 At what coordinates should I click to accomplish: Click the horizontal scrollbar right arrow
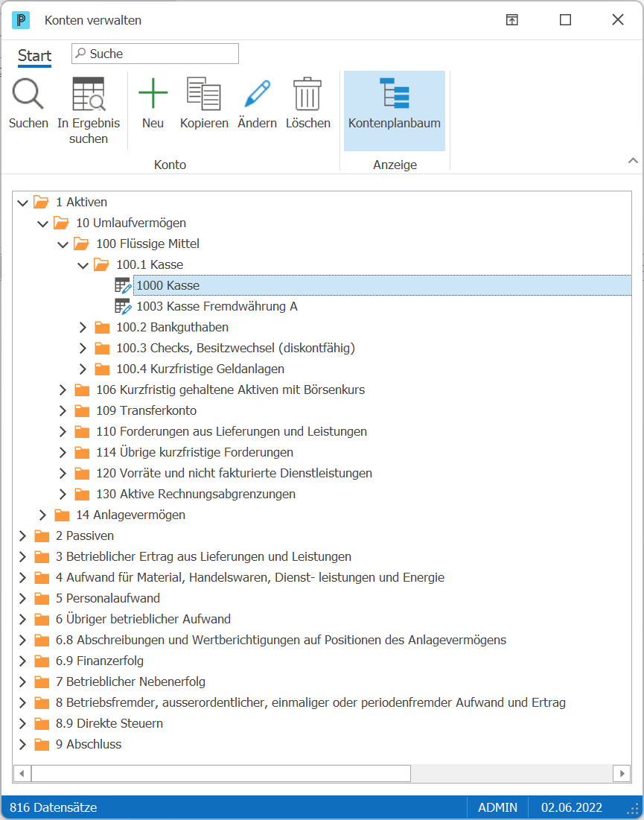622,774
